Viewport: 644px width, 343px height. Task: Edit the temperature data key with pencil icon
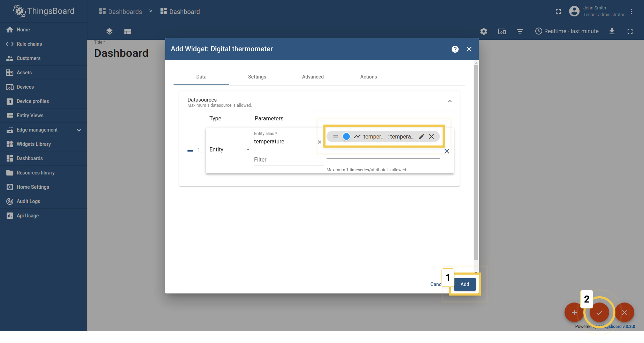pos(422,136)
